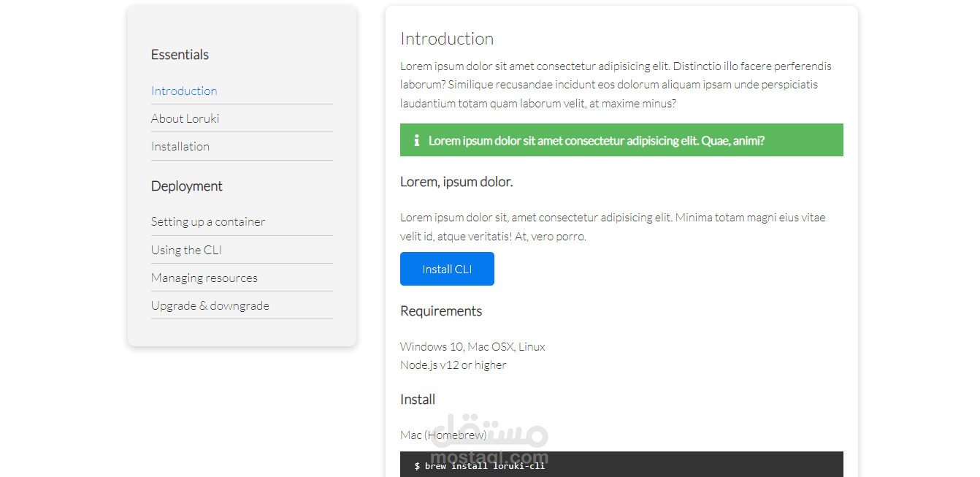Select Setting up a container
Image resolution: width=980 pixels, height=477 pixels.
[208, 221]
